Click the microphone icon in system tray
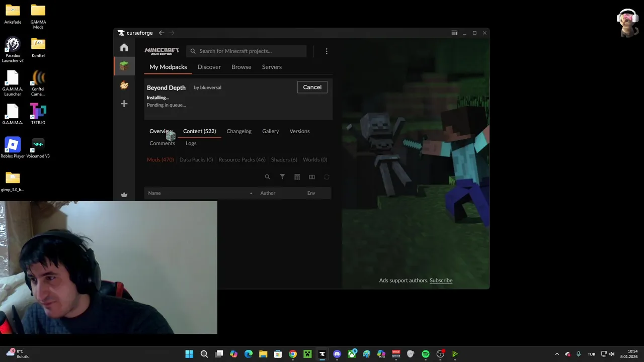 point(579,354)
